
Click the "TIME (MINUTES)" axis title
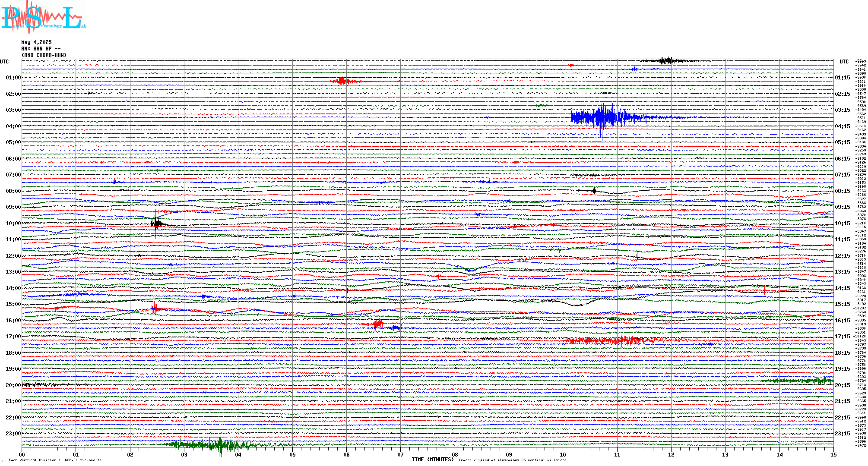433,460
